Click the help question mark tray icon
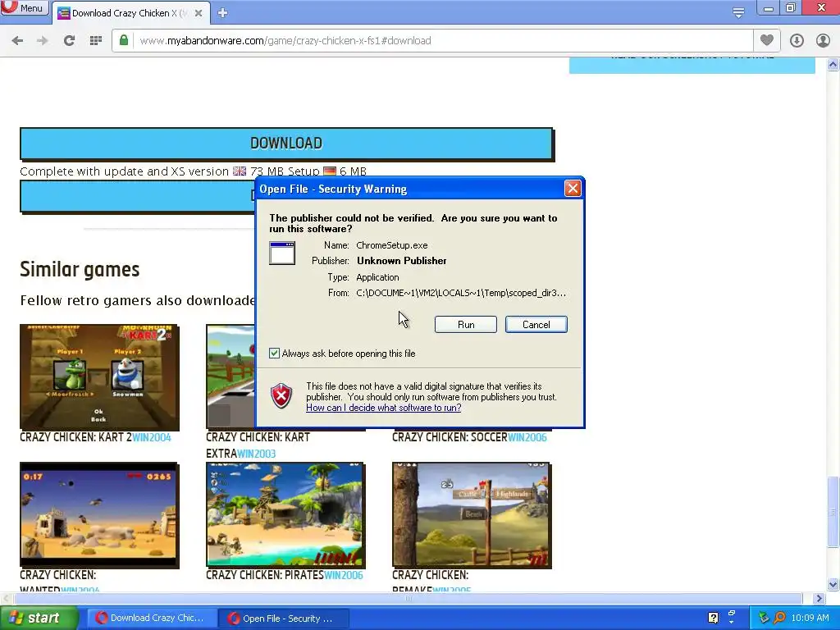The width and height of the screenshot is (840, 630). pos(713,618)
